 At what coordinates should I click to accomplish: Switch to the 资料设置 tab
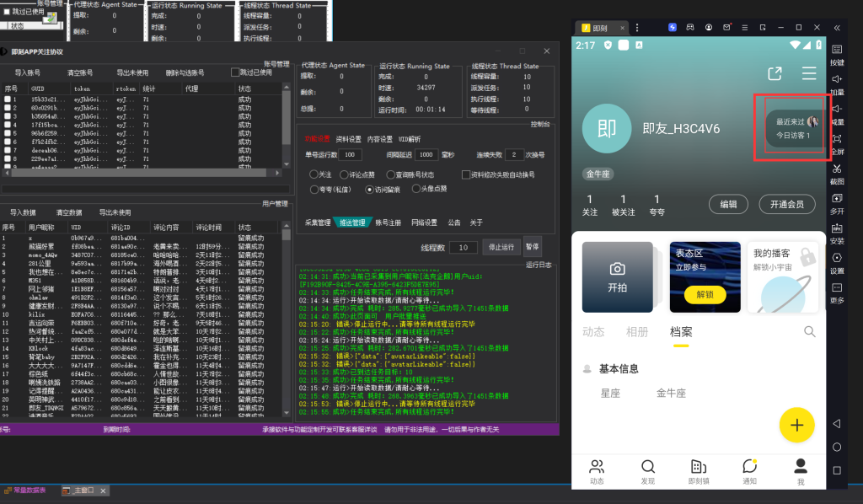pos(348,139)
